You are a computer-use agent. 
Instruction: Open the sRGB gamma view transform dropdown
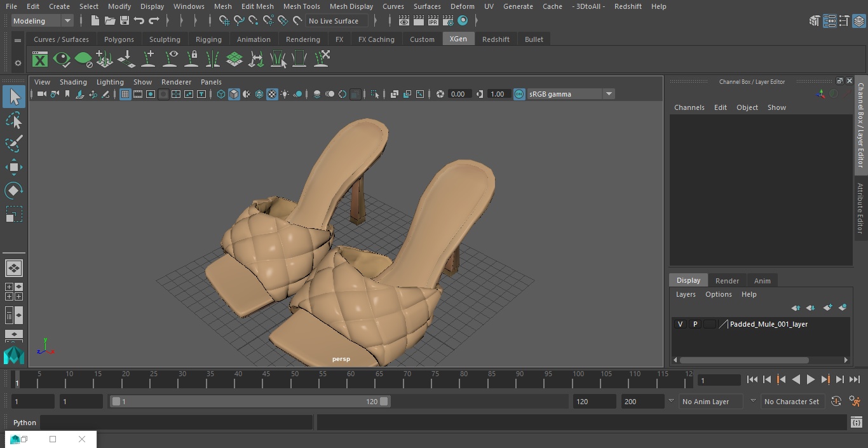click(x=571, y=94)
